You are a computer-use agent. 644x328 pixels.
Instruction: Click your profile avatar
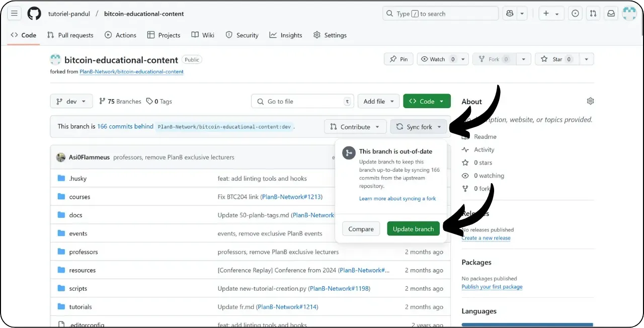pos(629,14)
